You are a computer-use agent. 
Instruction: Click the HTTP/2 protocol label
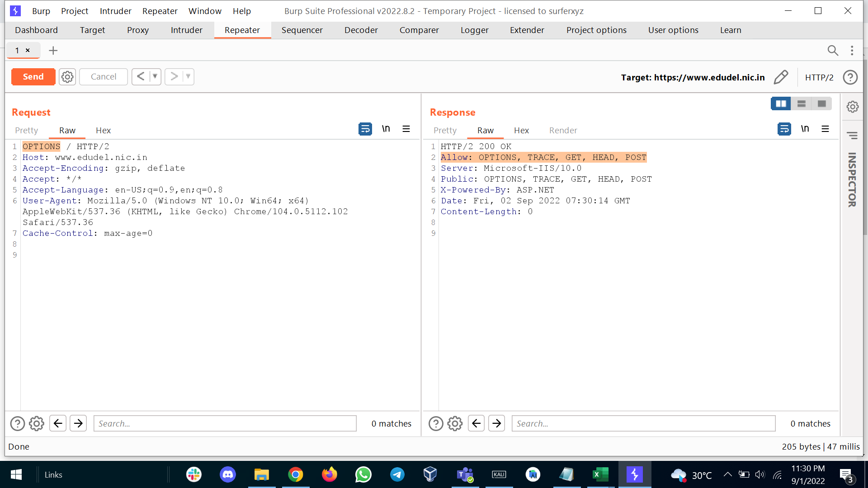[x=819, y=77]
